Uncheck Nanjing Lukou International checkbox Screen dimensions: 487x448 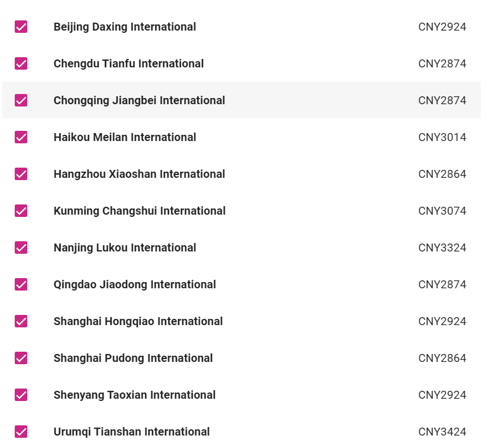(x=21, y=248)
